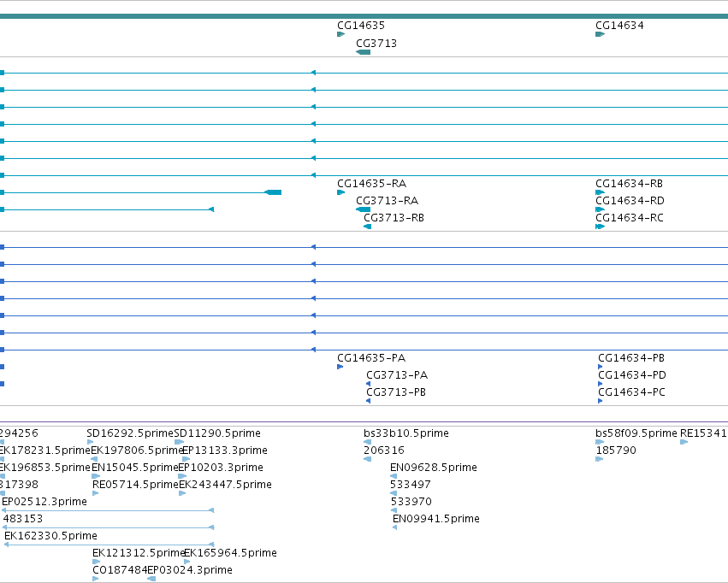Select feature 533497

411,485
